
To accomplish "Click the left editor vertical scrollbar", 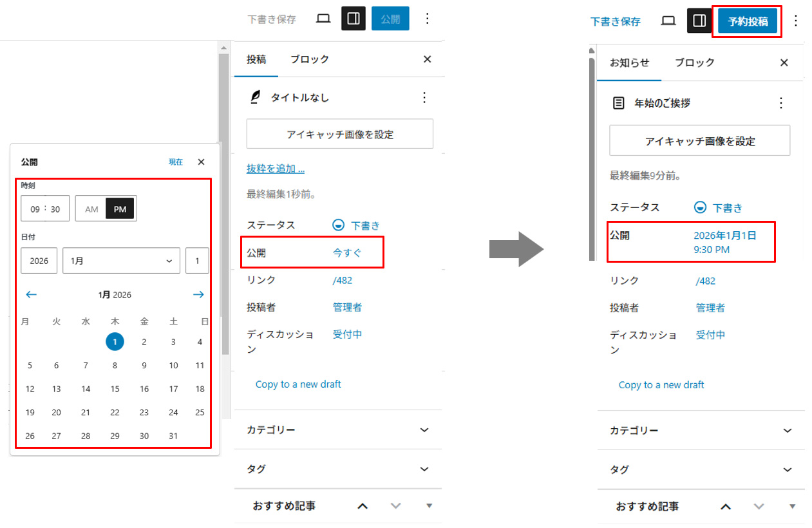I will [224, 205].
